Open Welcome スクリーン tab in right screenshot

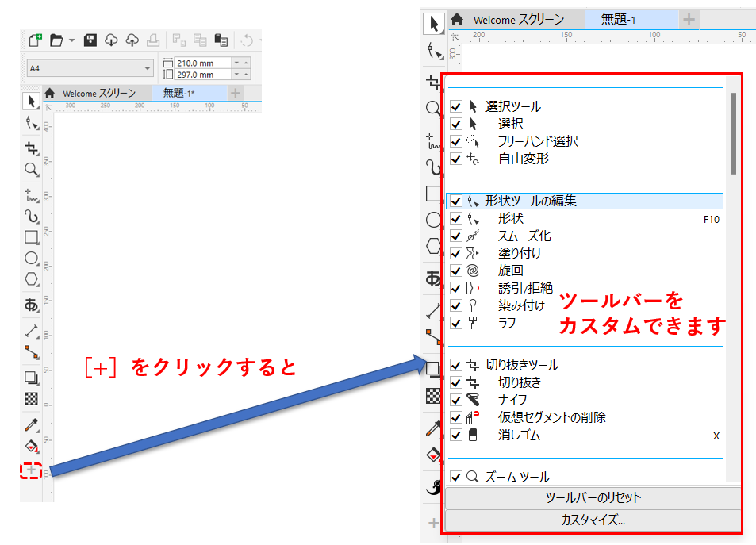click(x=519, y=20)
